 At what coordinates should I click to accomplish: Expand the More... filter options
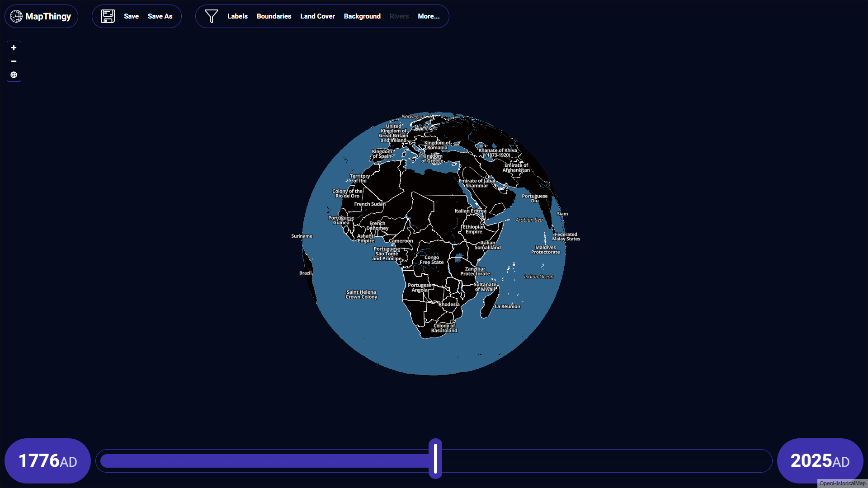tap(429, 16)
